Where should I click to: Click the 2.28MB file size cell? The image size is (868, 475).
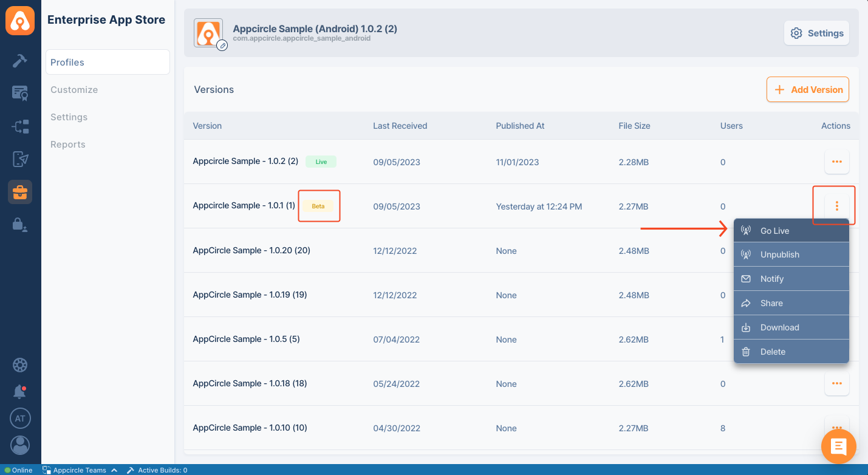(x=634, y=162)
